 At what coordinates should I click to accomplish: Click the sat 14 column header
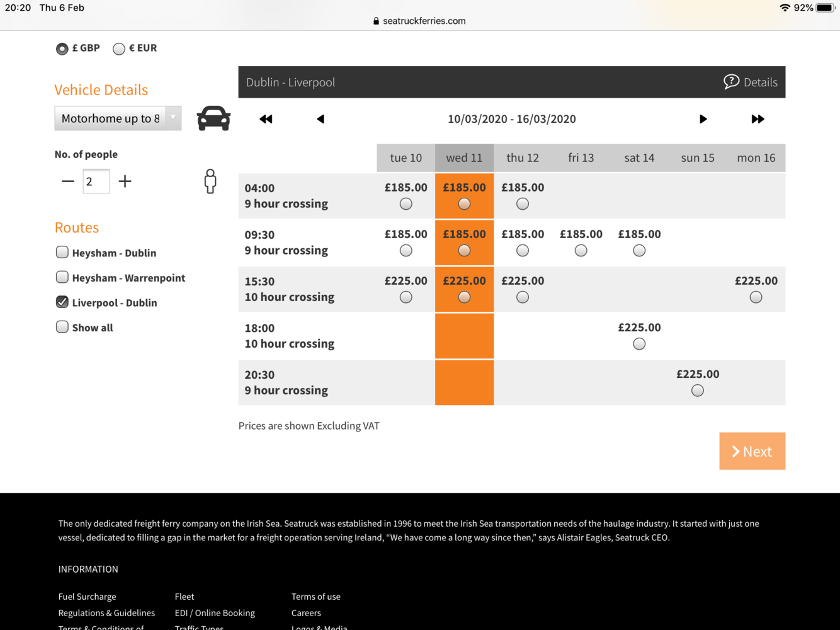pos(639,158)
